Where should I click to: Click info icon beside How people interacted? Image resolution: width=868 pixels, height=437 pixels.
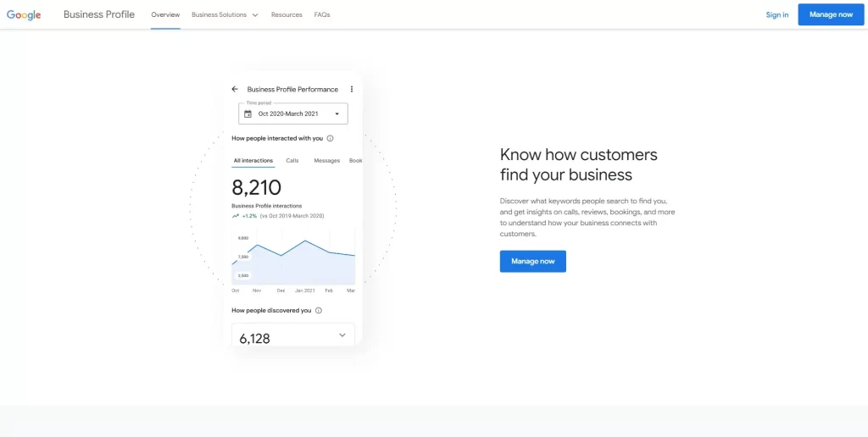click(330, 138)
